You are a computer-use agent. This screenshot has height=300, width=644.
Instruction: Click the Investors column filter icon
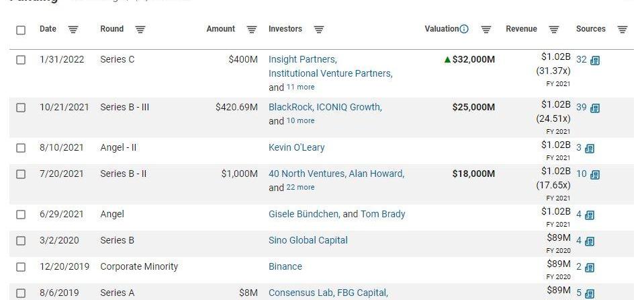click(x=319, y=30)
